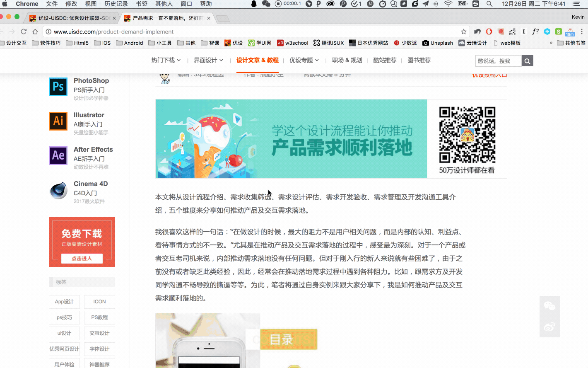The width and height of the screenshot is (588, 368).
Task: Select the ps技巧 tag
Action: tap(64, 317)
